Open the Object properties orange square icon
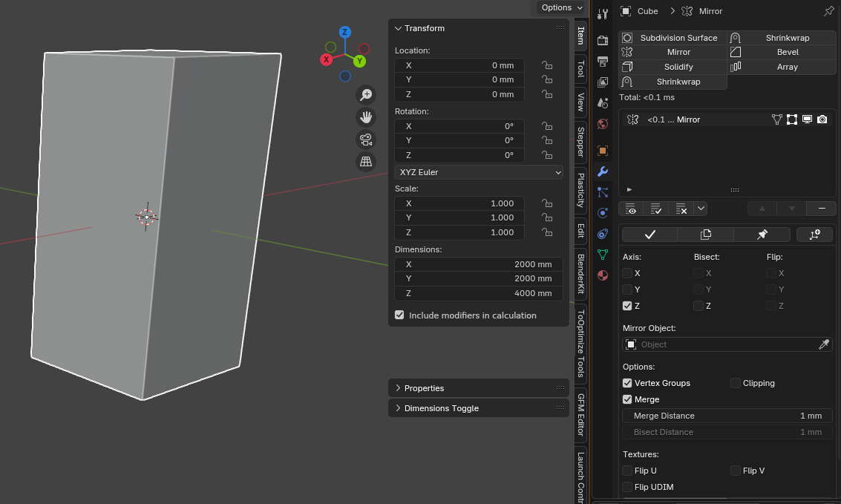 point(603,151)
